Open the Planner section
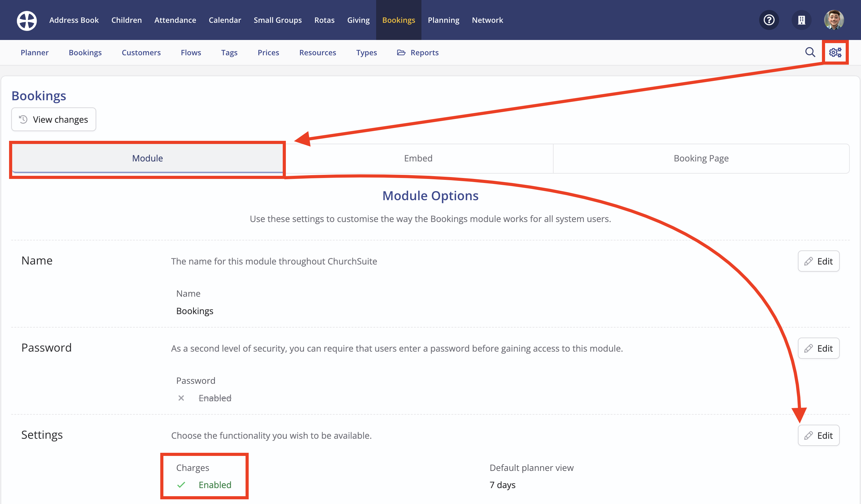The width and height of the screenshot is (861, 504). 34,52
